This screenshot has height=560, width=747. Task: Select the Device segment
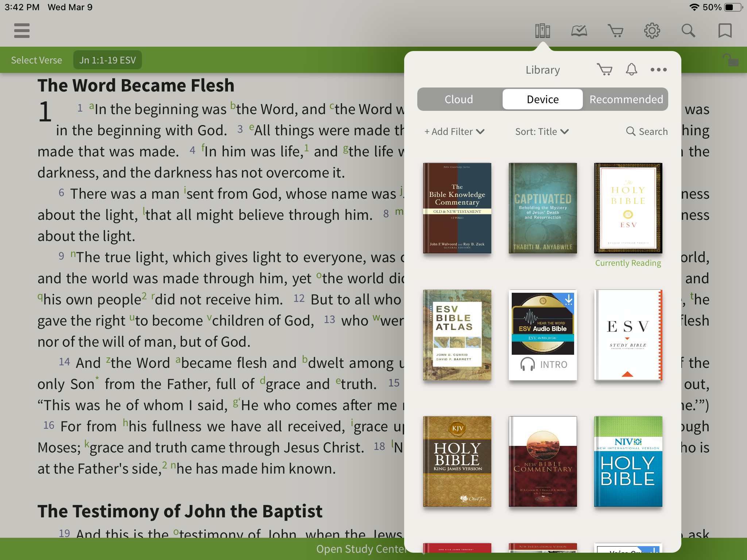(542, 99)
